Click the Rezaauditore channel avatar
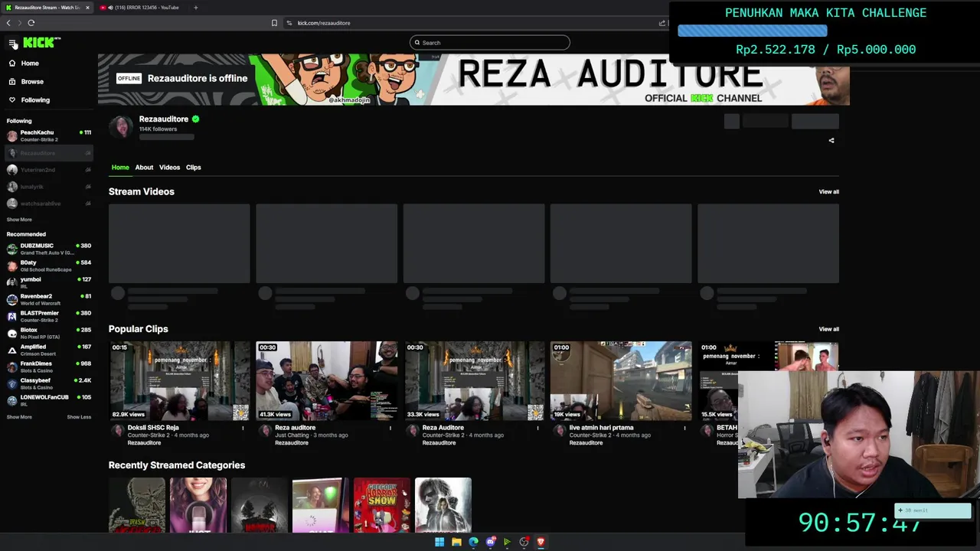The width and height of the screenshot is (980, 551). 121,127
